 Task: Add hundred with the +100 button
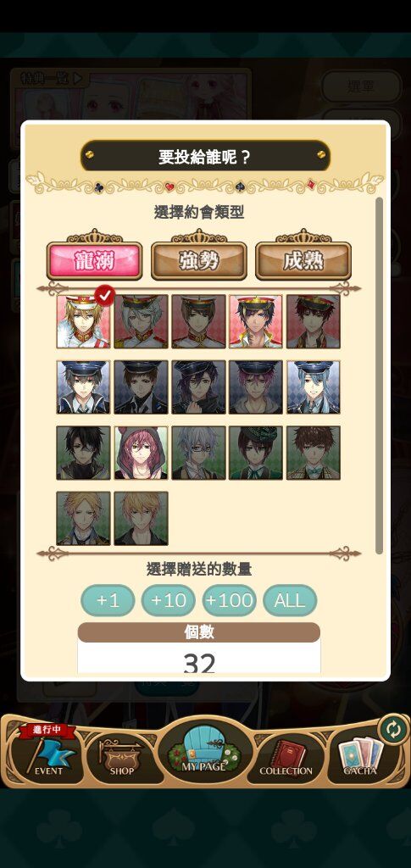(x=229, y=600)
